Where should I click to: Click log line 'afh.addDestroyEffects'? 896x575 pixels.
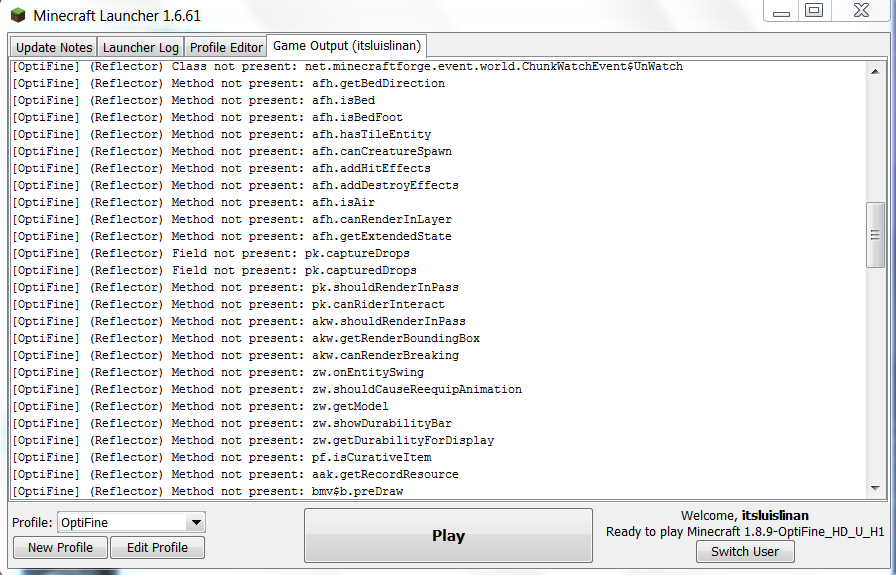(x=235, y=185)
